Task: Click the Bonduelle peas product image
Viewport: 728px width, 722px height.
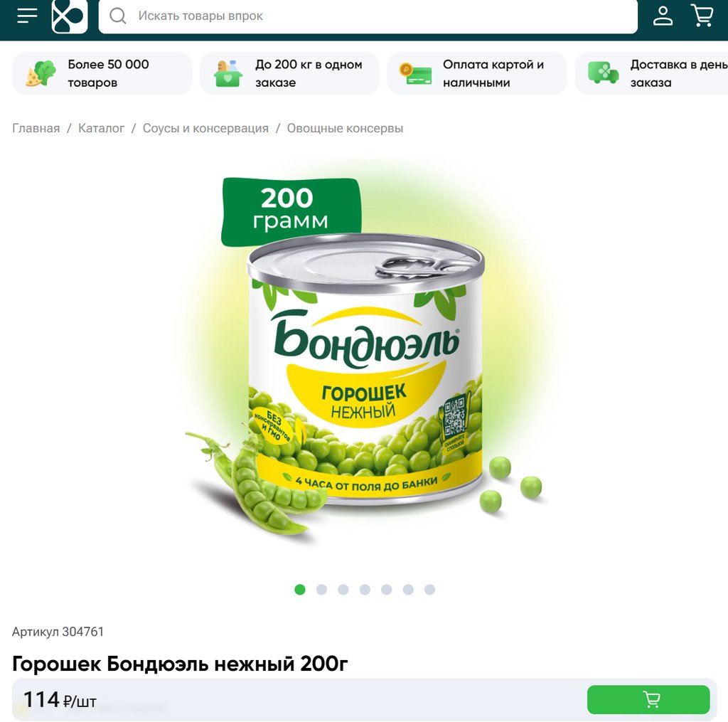Action: pos(365,358)
